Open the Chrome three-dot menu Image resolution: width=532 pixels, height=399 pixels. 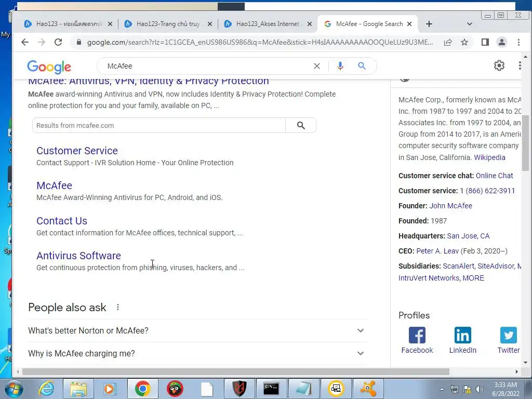pyautogui.click(x=518, y=42)
